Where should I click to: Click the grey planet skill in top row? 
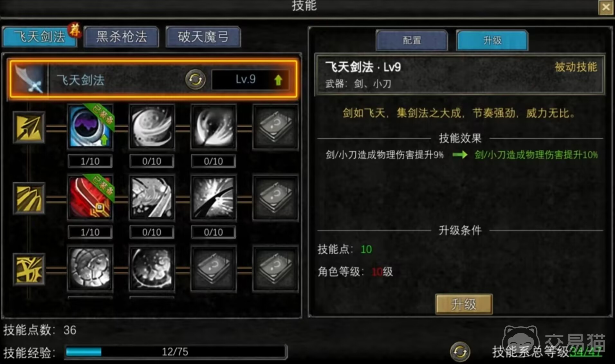pos(152,126)
